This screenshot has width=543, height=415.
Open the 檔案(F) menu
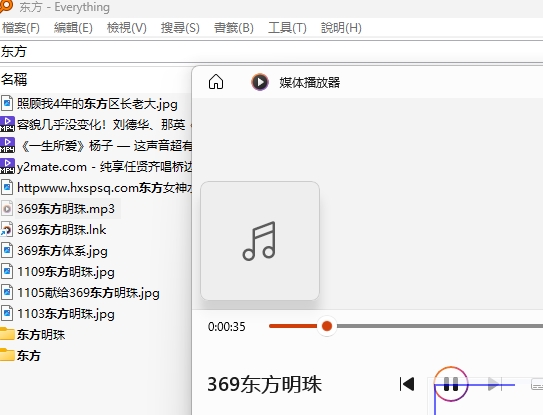[21, 28]
